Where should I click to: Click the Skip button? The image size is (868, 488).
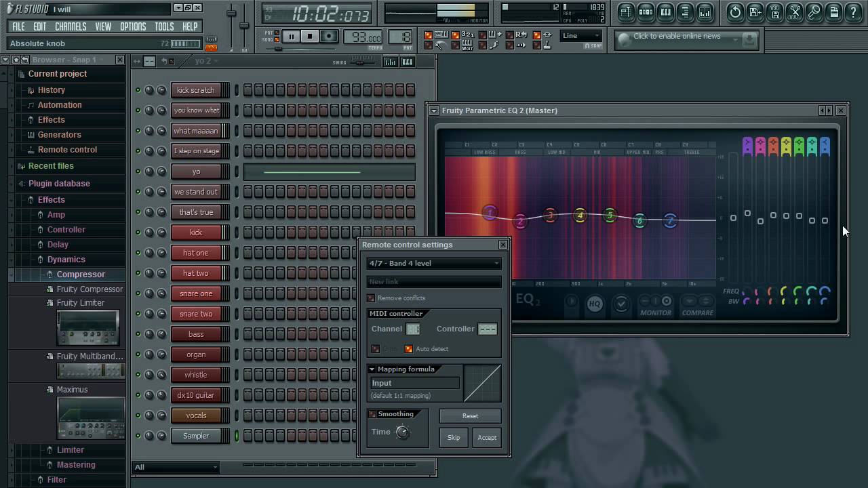[x=454, y=438]
